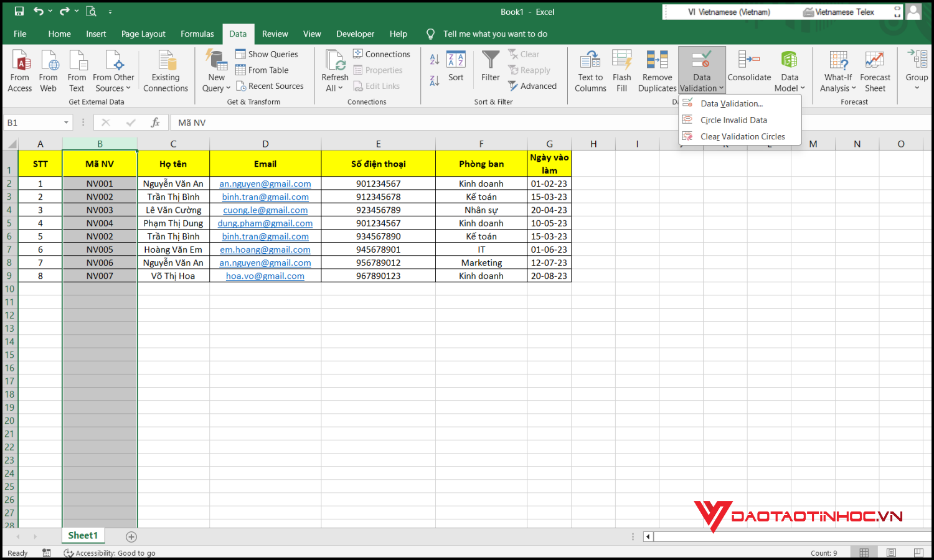The height and width of the screenshot is (560, 934).
Task: Open the Sort dialog
Action: pyautogui.click(x=456, y=67)
